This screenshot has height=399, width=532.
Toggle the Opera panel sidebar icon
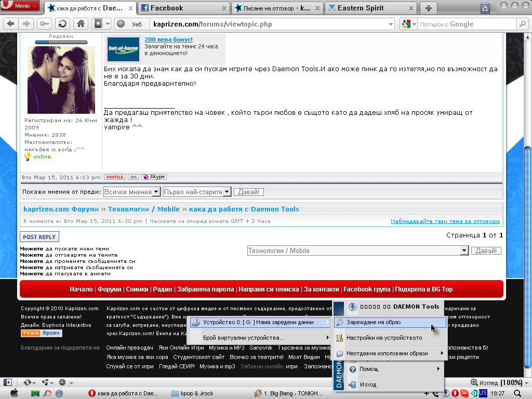click(7, 382)
